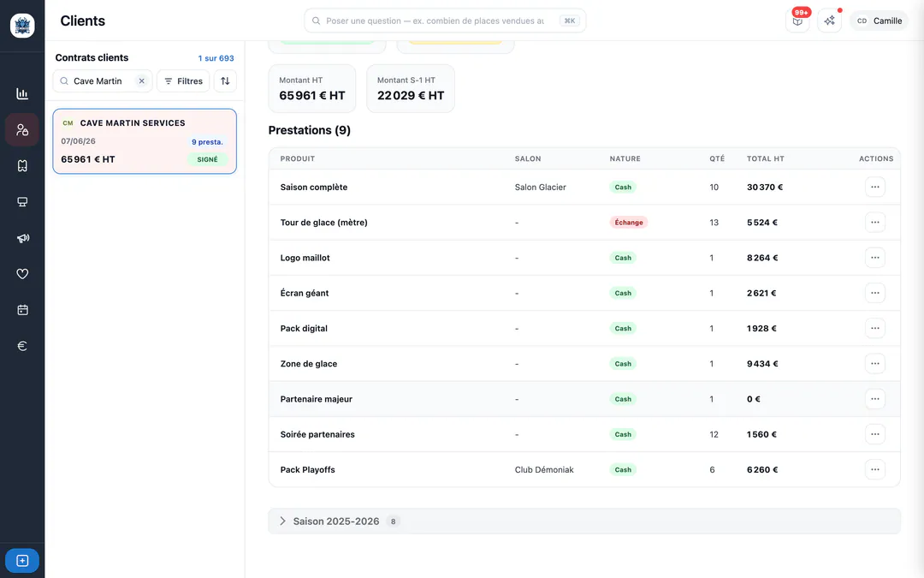The height and width of the screenshot is (578, 924).
Task: Open actions menu for Logo maillot
Action: click(875, 258)
